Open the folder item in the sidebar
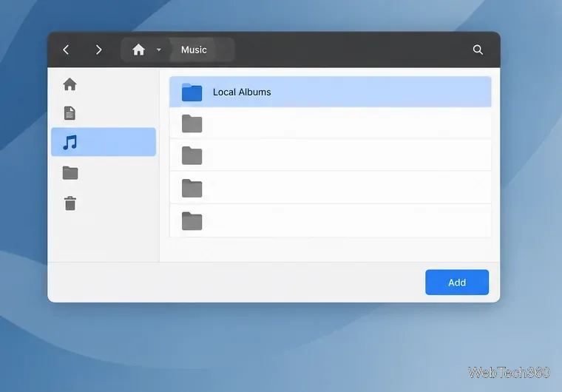 tap(70, 173)
